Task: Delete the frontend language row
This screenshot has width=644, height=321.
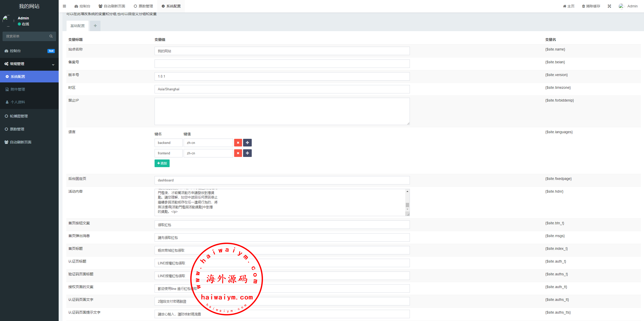Action: [x=238, y=153]
